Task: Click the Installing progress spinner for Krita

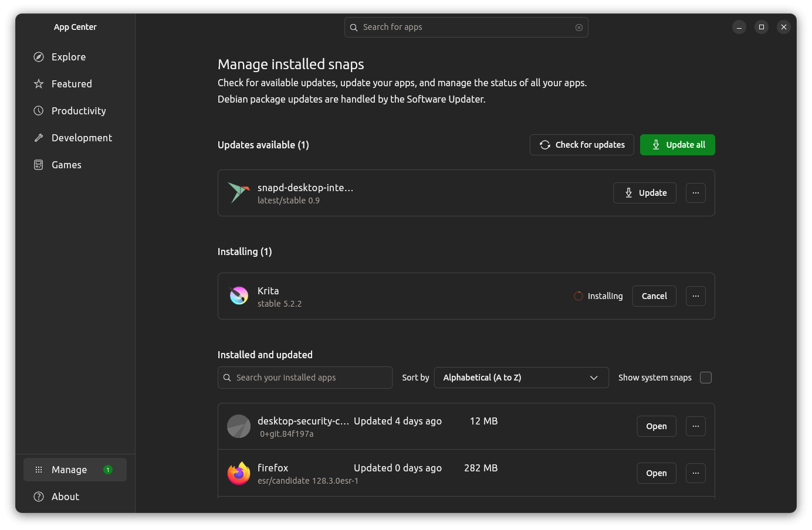Action: (578, 296)
